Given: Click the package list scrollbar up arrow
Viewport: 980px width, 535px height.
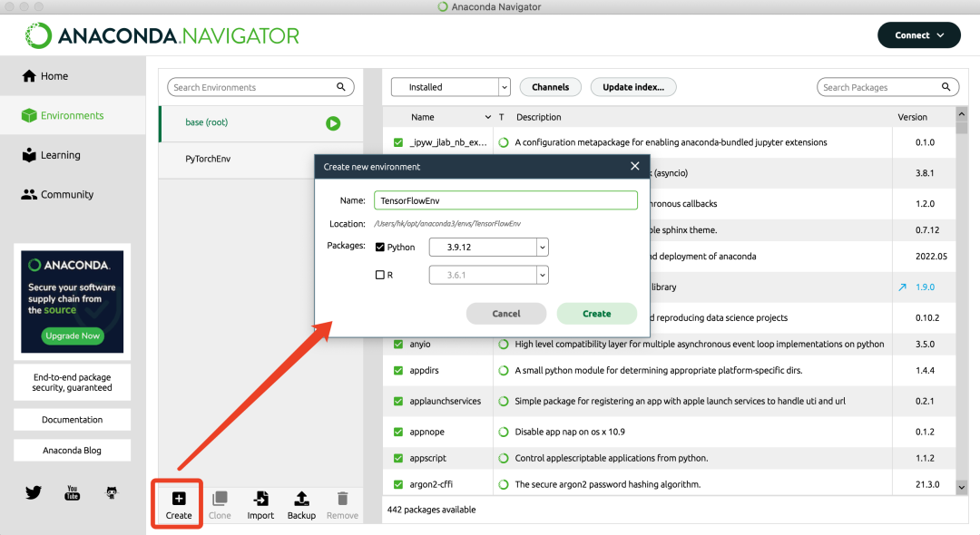Looking at the screenshot, I should (961, 114).
